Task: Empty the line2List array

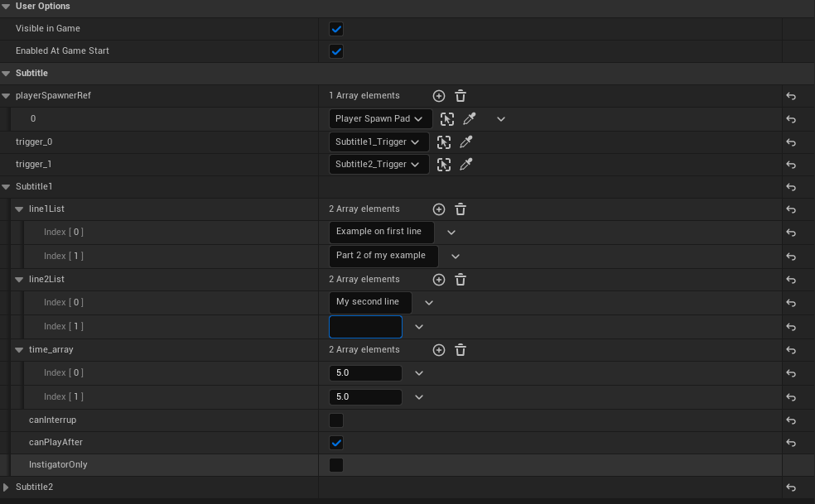Action: coord(461,280)
